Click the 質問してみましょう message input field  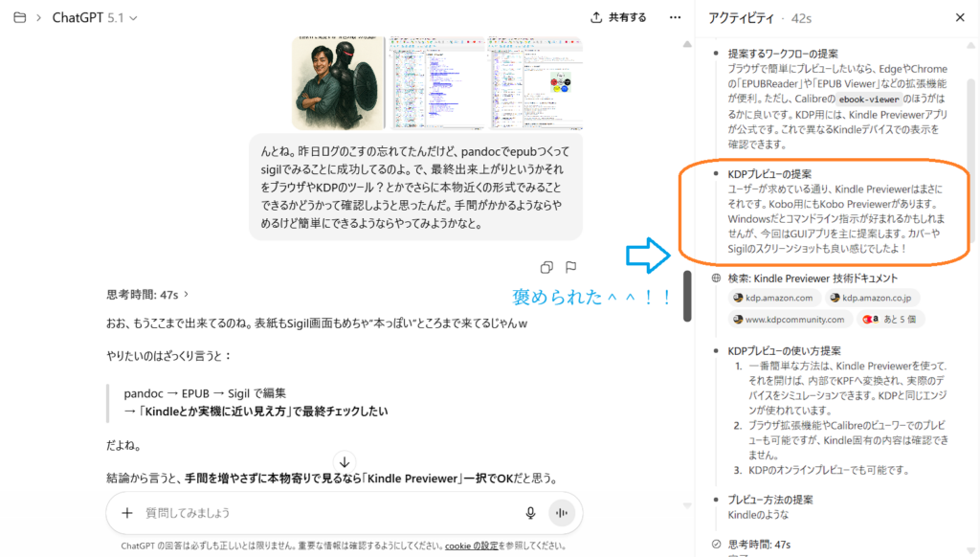point(325,513)
